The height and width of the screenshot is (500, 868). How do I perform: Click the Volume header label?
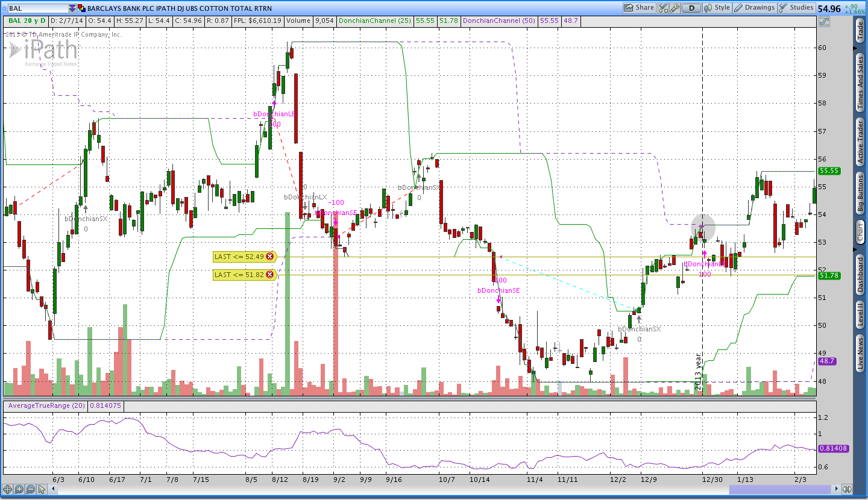point(298,20)
